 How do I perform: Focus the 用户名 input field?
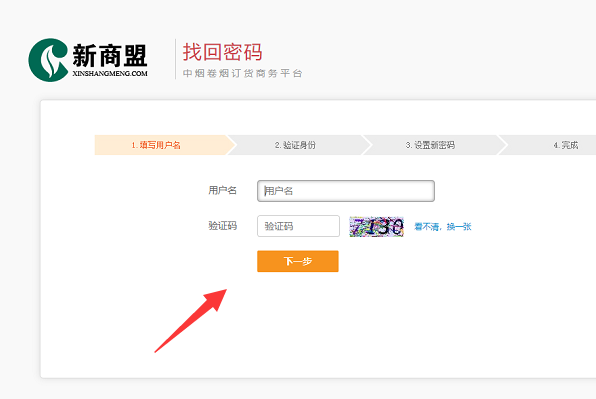click(346, 191)
